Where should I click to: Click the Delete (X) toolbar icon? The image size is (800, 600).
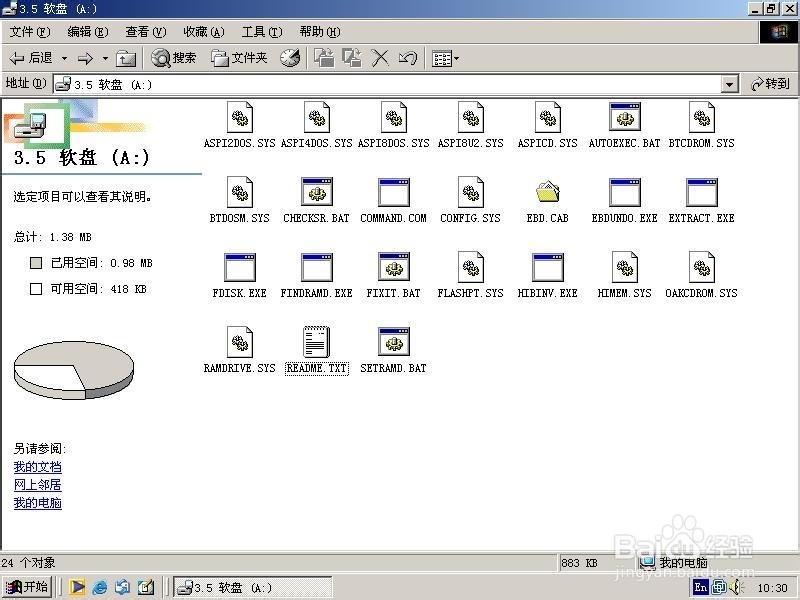[380, 58]
